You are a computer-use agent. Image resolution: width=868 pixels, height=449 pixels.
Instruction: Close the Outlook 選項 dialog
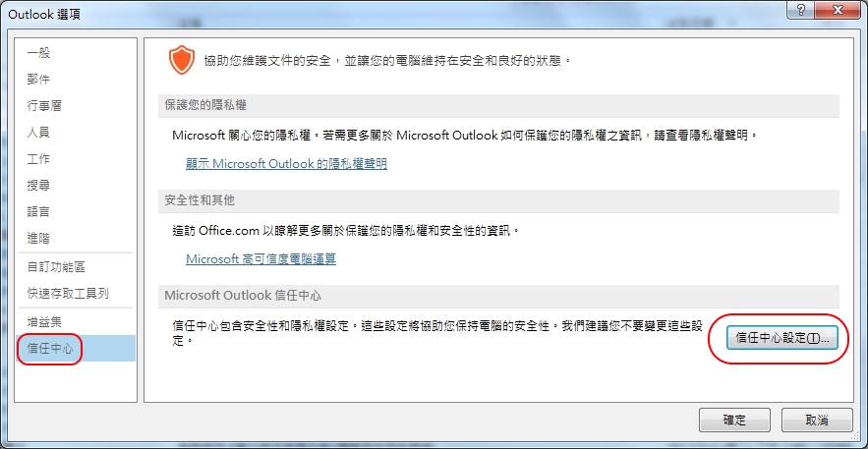point(838,10)
